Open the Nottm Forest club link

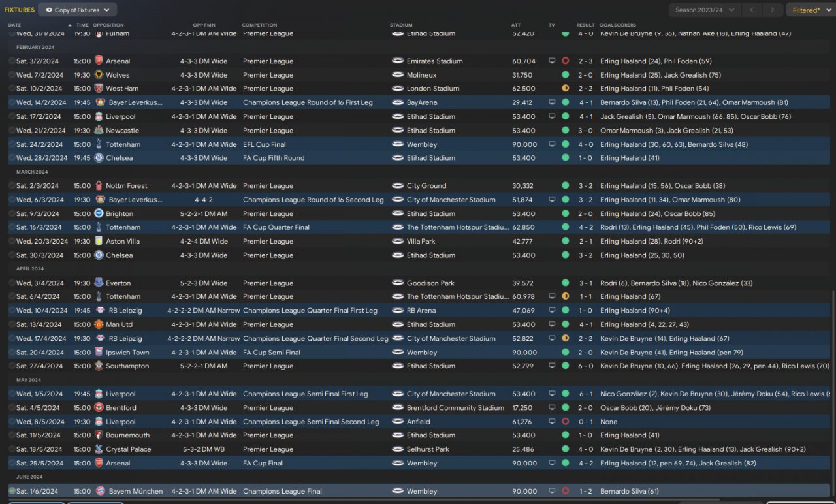(127, 186)
